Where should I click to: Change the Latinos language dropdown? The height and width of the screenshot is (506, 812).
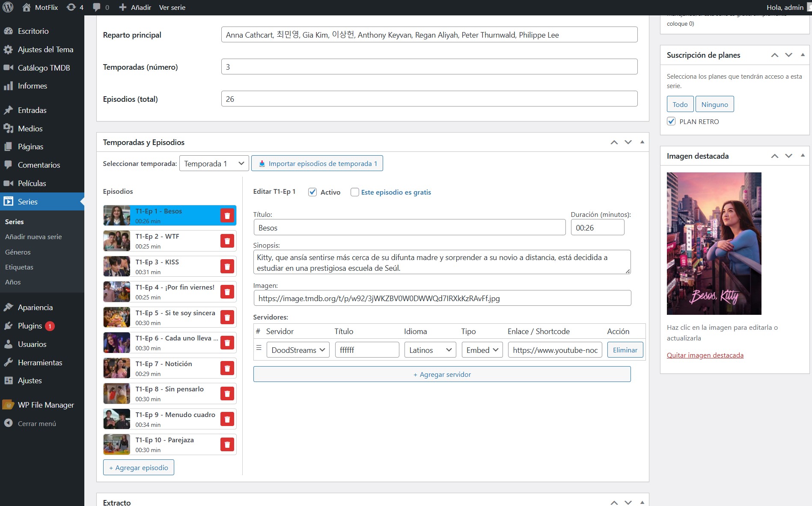(x=430, y=350)
